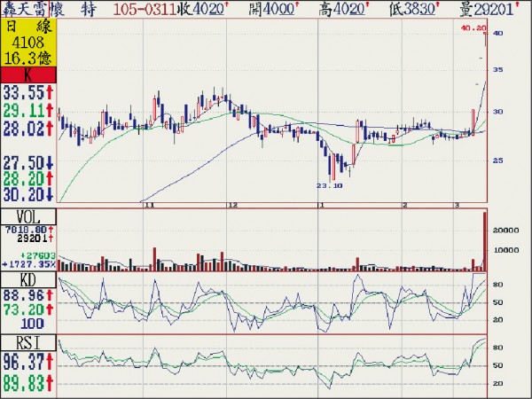Select stock code 4108
This screenshot has height=399, width=532.
coord(28,43)
